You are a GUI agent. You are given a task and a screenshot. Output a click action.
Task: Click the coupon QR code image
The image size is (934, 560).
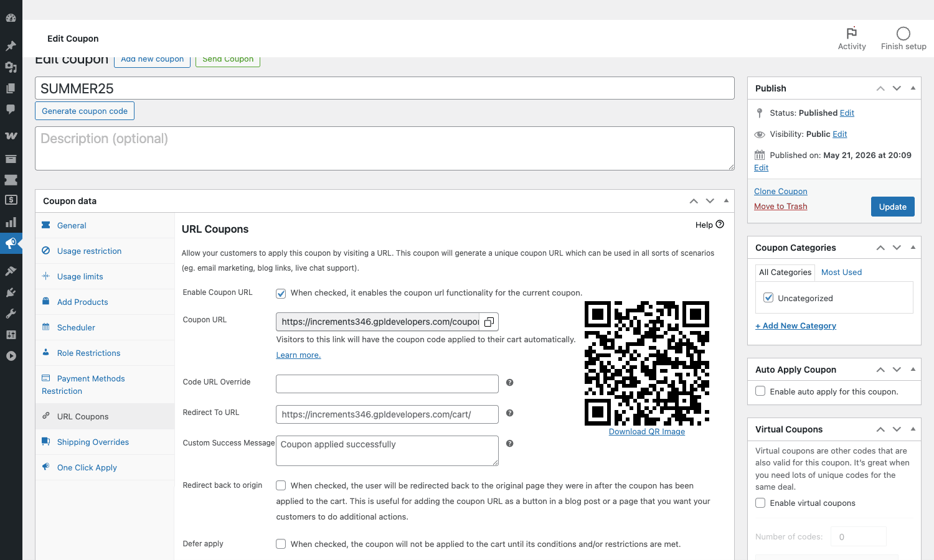pyautogui.click(x=647, y=363)
